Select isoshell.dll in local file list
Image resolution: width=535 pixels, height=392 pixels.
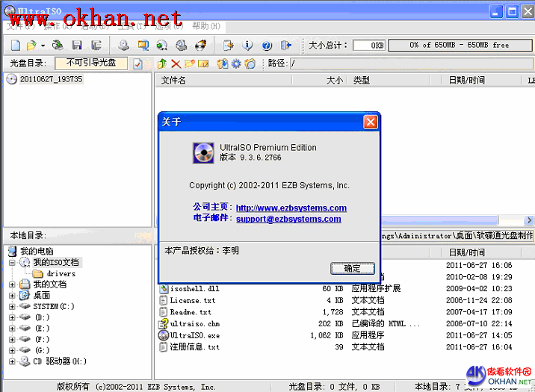coord(195,289)
